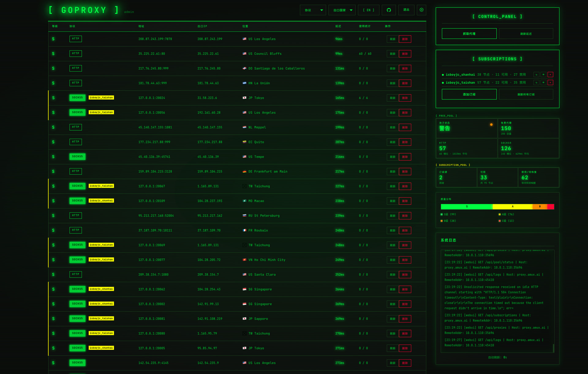Screen dimensions: 588x374
Task: Remove the isboyjc_taishan subscription
Action: (550, 83)
